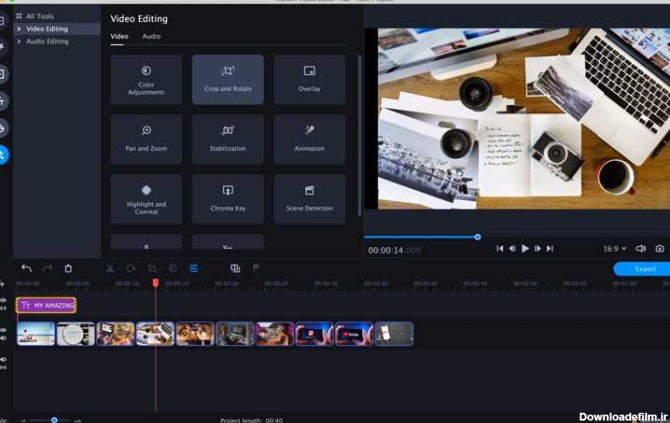Image resolution: width=670 pixels, height=423 pixels.
Task: Click the undo arrow in timeline toolbar
Action: pyautogui.click(x=26, y=268)
